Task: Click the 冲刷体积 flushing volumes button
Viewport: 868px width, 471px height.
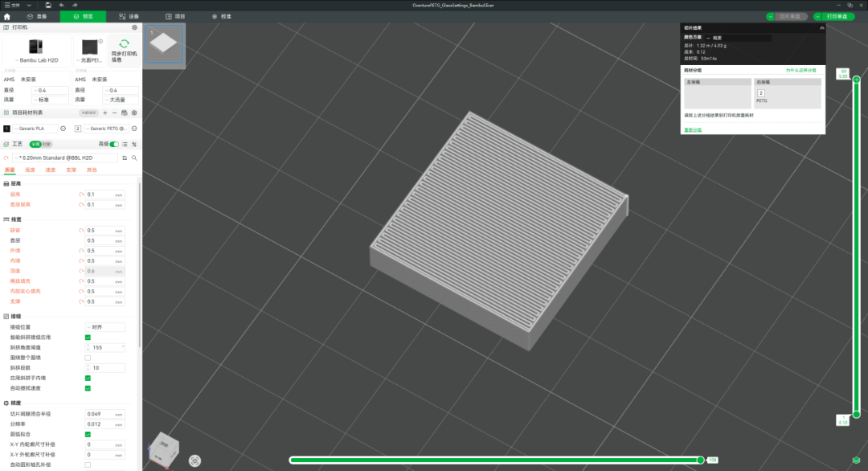Action: click(88, 113)
